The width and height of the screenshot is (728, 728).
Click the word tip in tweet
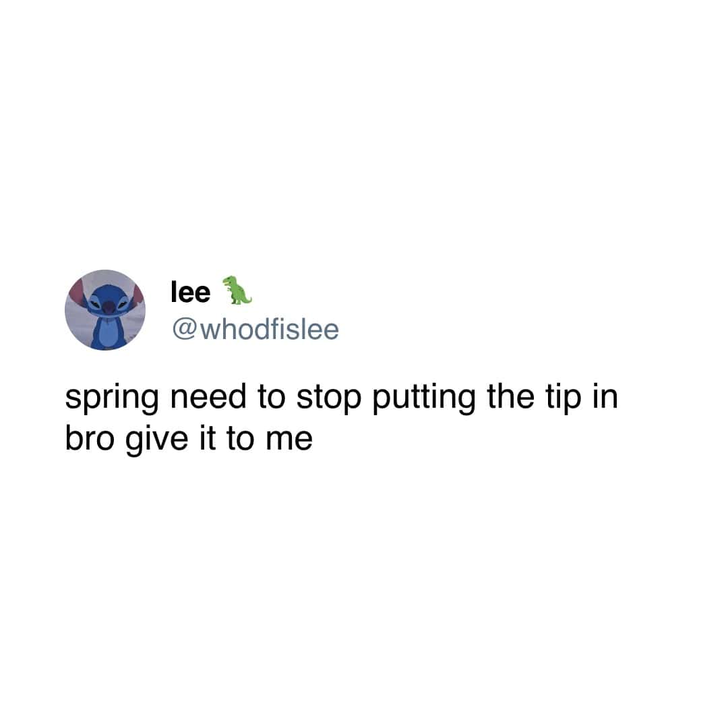point(563,398)
